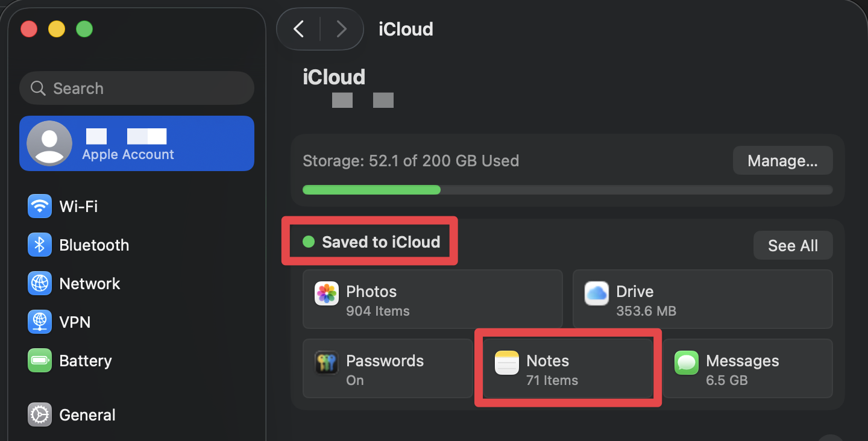Click the See All button
The height and width of the screenshot is (441, 868).
pos(792,246)
